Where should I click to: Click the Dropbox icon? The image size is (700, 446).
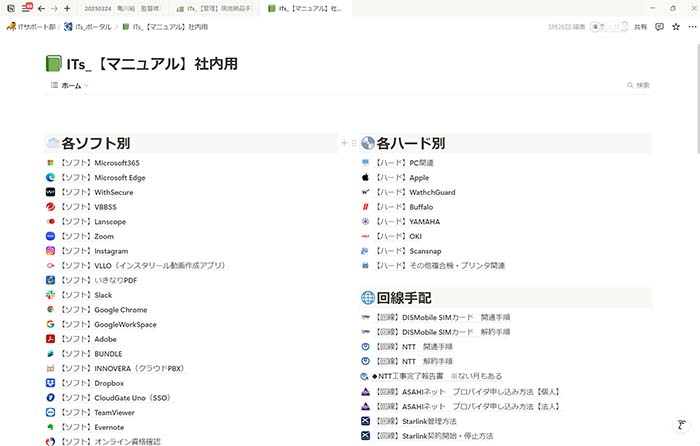50,383
